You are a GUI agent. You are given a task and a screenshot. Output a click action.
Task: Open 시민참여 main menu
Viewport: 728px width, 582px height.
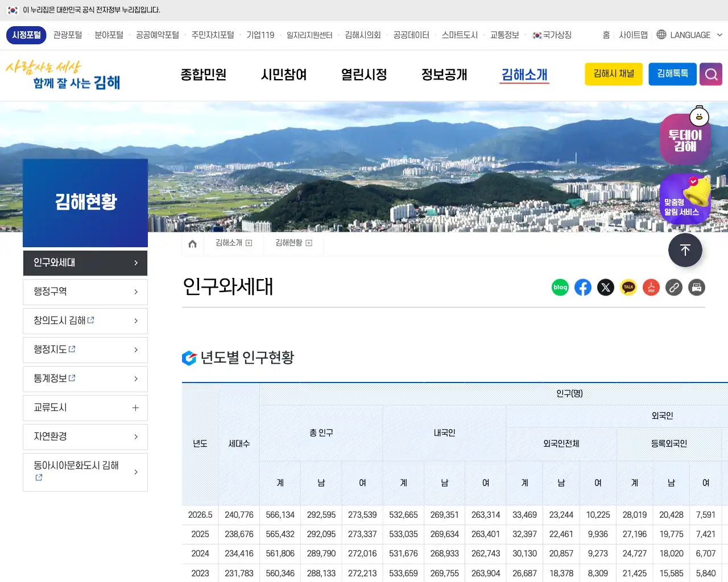pyautogui.click(x=284, y=74)
